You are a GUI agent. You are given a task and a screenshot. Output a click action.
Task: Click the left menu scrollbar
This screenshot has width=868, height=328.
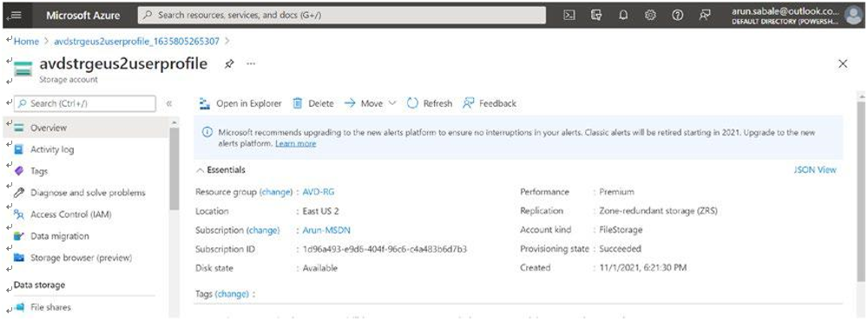[x=174, y=168]
